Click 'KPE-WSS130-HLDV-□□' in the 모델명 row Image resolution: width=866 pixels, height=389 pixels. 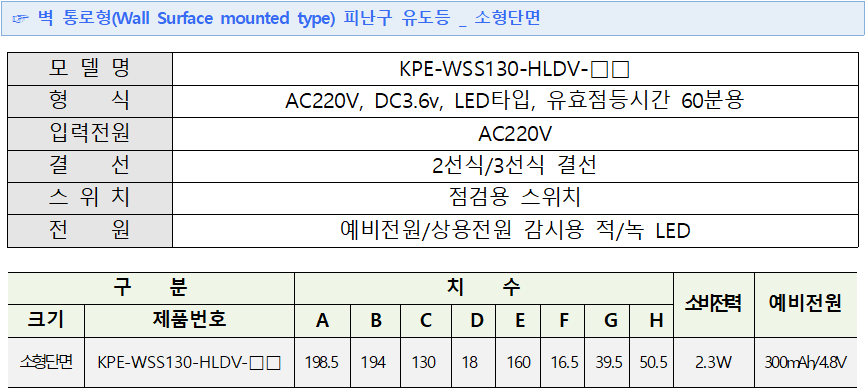click(x=515, y=70)
